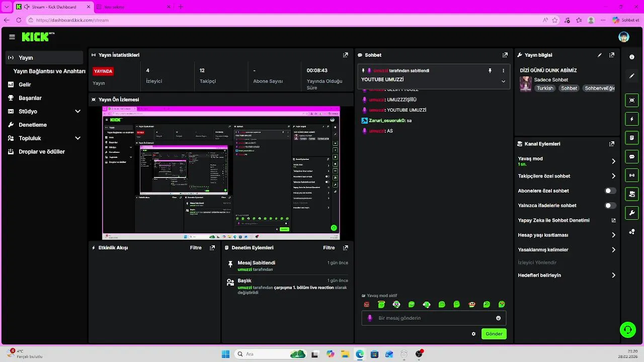Send the message with the Gönder button
The image size is (644, 362).
click(494, 334)
